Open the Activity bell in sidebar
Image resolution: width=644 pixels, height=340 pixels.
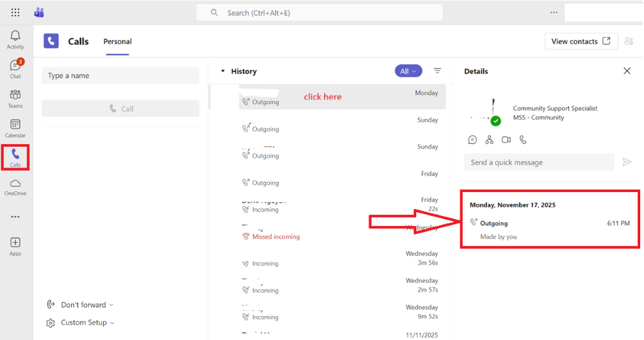[x=15, y=40]
